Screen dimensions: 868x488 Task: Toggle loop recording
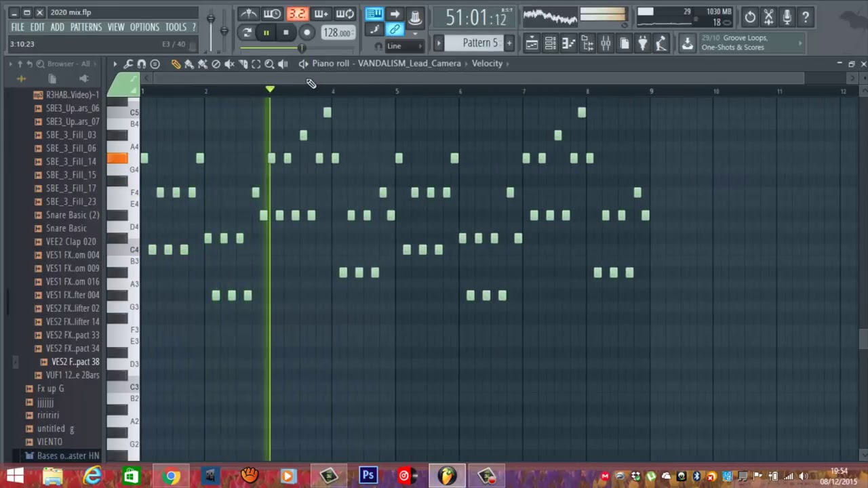point(344,14)
